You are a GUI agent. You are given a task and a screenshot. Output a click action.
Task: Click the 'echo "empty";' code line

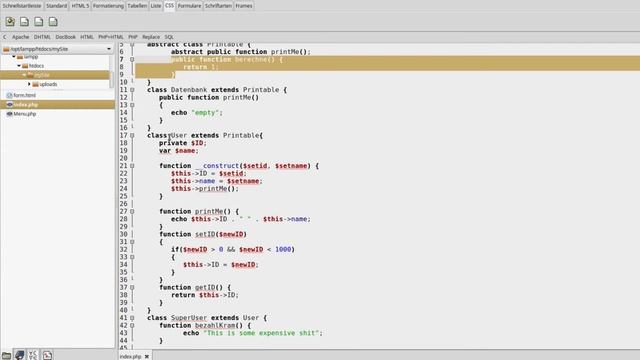(x=197, y=113)
